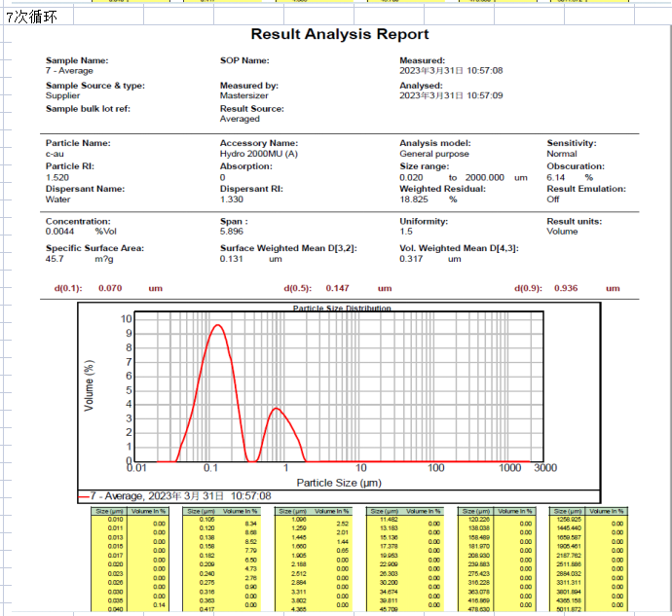Click the volume value 8.34
Viewport: 672px width, 616px height.
[250, 524]
